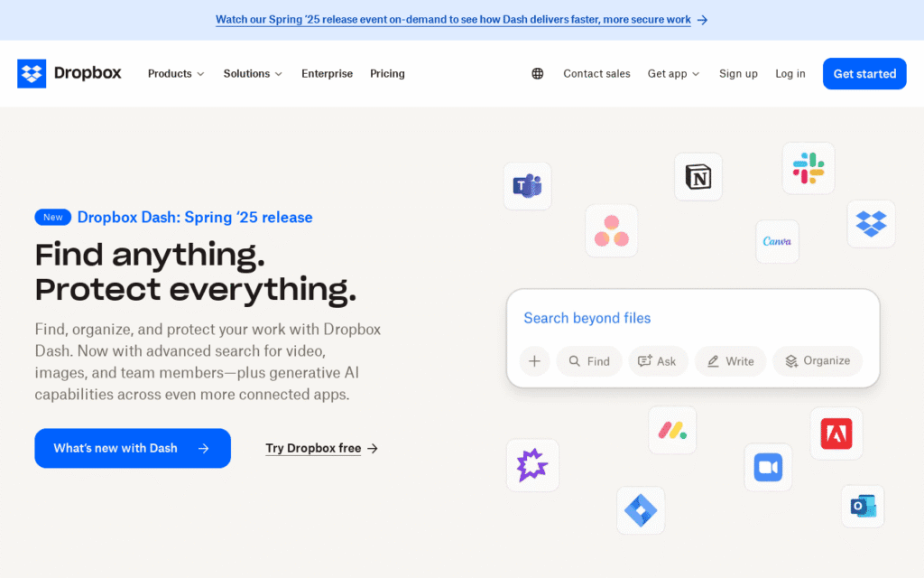Click the Jira app icon
The height and width of the screenshot is (578, 924).
641,510
